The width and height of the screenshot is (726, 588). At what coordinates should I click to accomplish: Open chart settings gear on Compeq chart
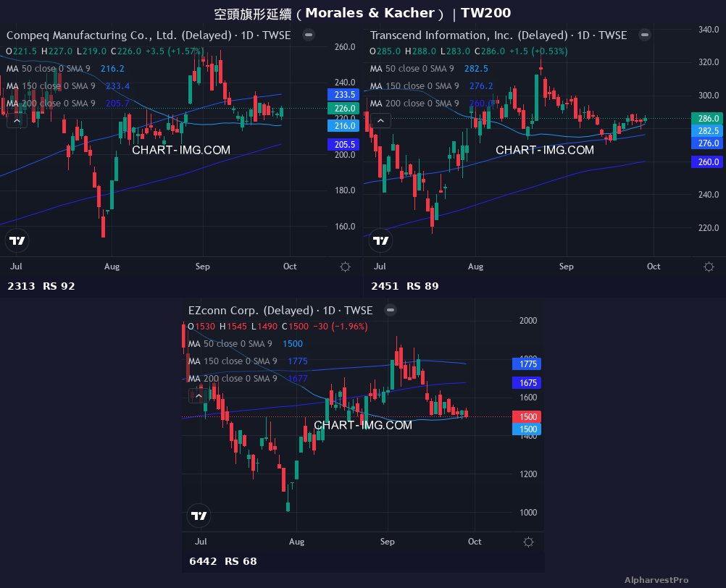[x=345, y=266]
